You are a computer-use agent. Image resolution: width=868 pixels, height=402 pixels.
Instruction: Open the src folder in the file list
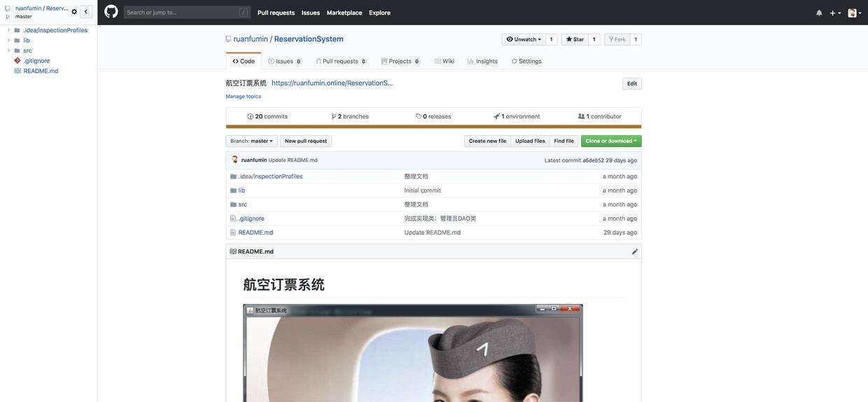243,205
